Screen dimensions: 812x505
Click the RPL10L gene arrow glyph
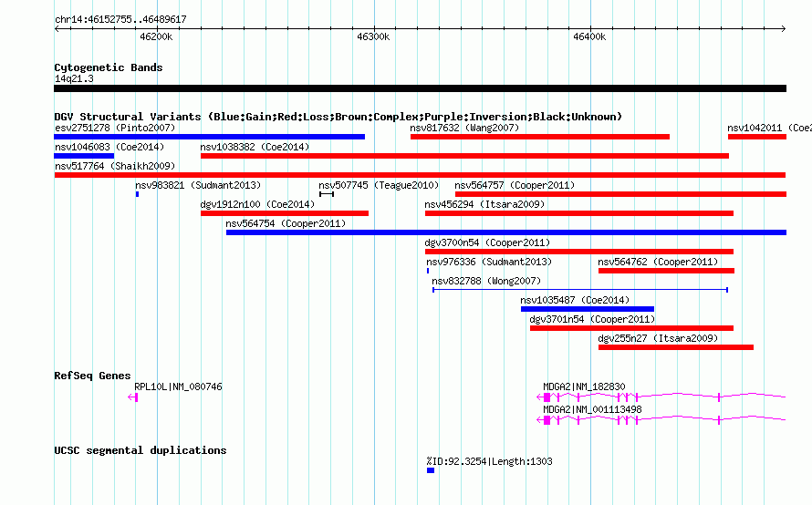click(132, 397)
